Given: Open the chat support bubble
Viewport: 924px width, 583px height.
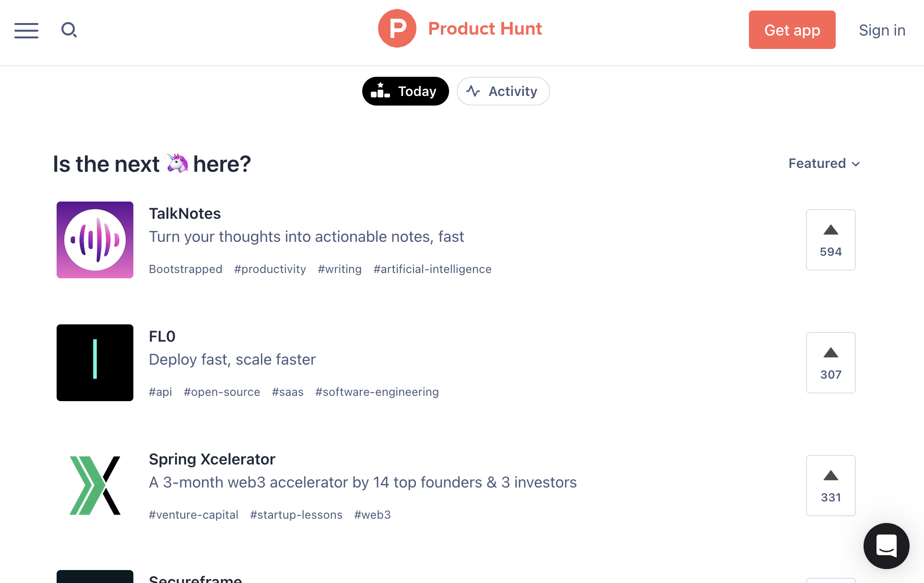Looking at the screenshot, I should coord(886,546).
